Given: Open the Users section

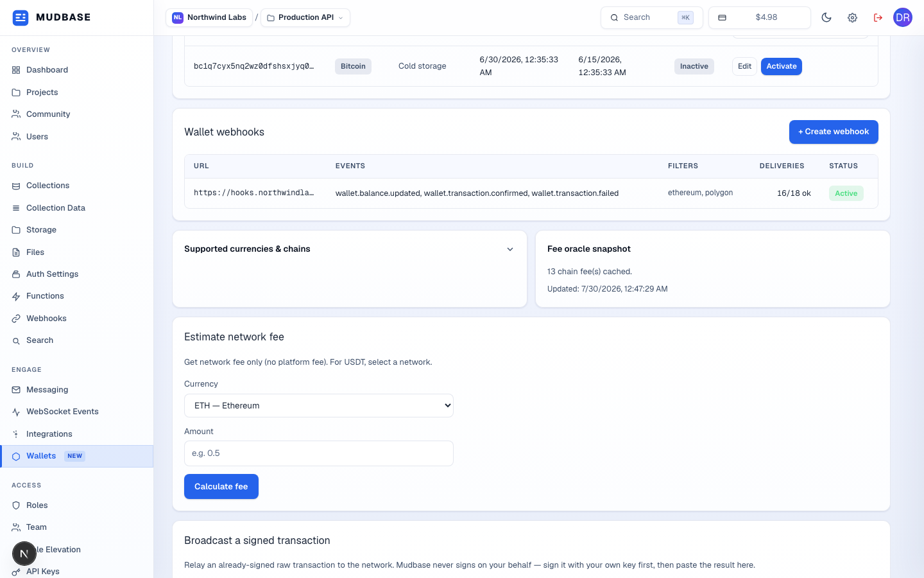Looking at the screenshot, I should click(77, 137).
